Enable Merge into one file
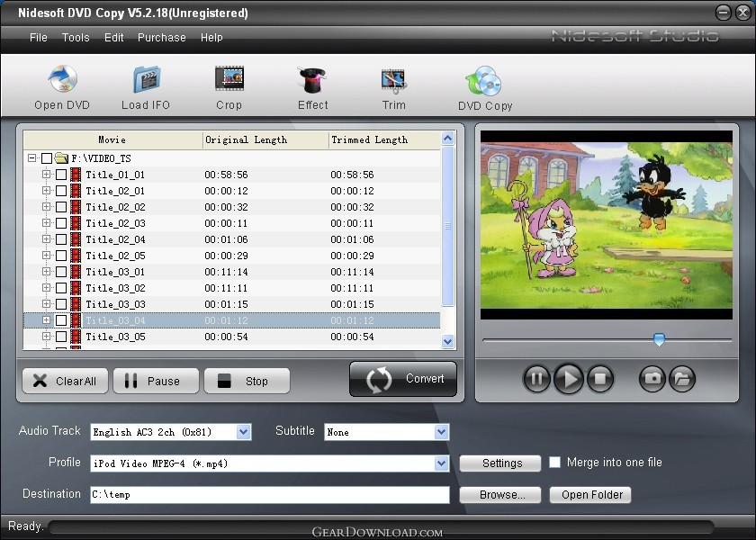Image resolution: width=756 pixels, height=540 pixels. tap(555, 463)
